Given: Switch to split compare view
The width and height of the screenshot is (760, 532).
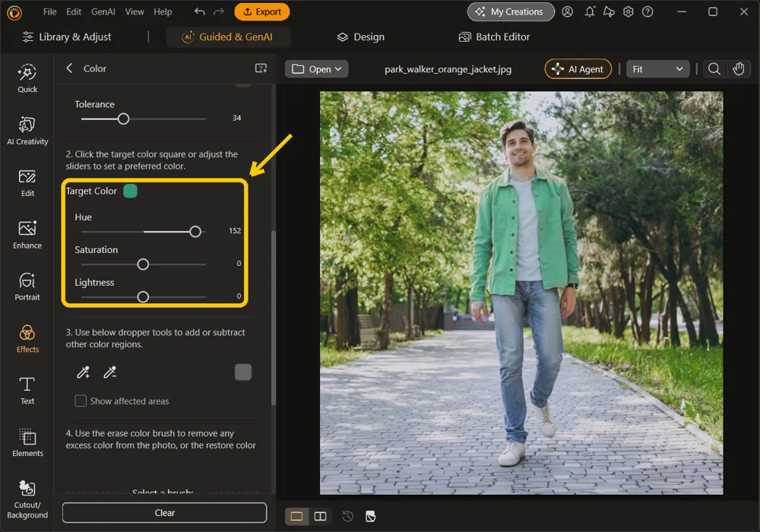Looking at the screenshot, I should click(x=321, y=516).
